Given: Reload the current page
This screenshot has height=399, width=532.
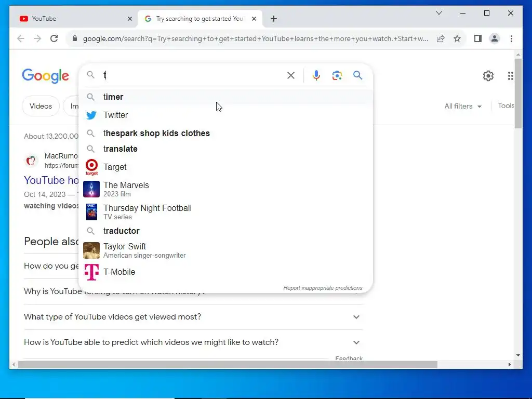Looking at the screenshot, I should 54,38.
